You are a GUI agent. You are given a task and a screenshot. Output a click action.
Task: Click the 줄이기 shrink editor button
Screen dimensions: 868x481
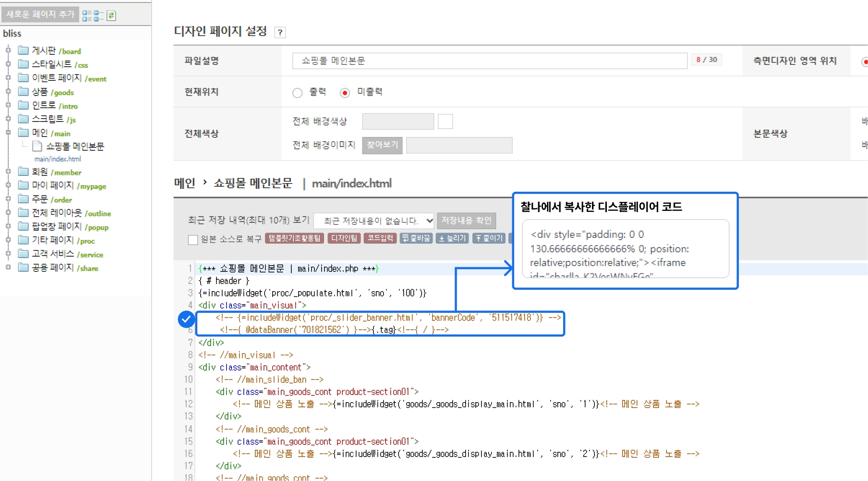pyautogui.click(x=489, y=238)
